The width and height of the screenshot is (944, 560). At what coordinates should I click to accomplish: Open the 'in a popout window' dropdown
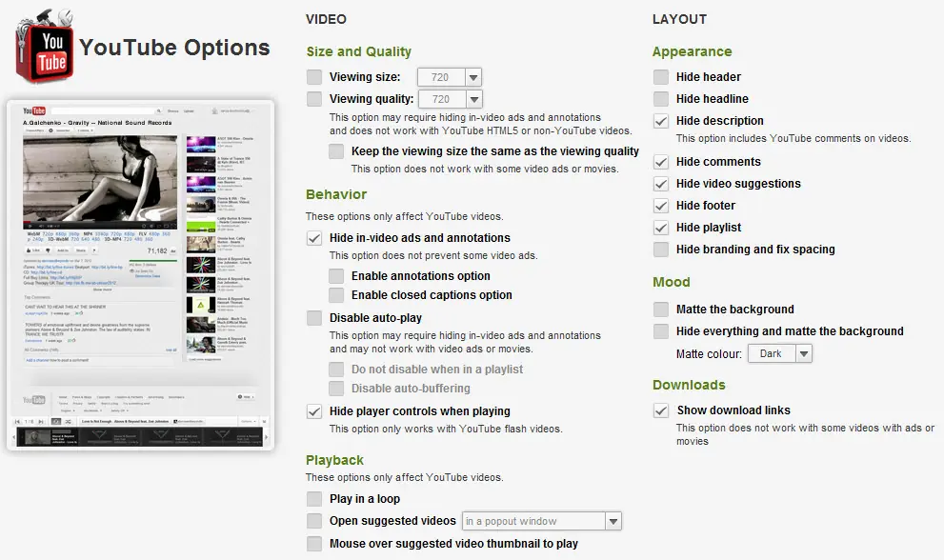point(542,521)
